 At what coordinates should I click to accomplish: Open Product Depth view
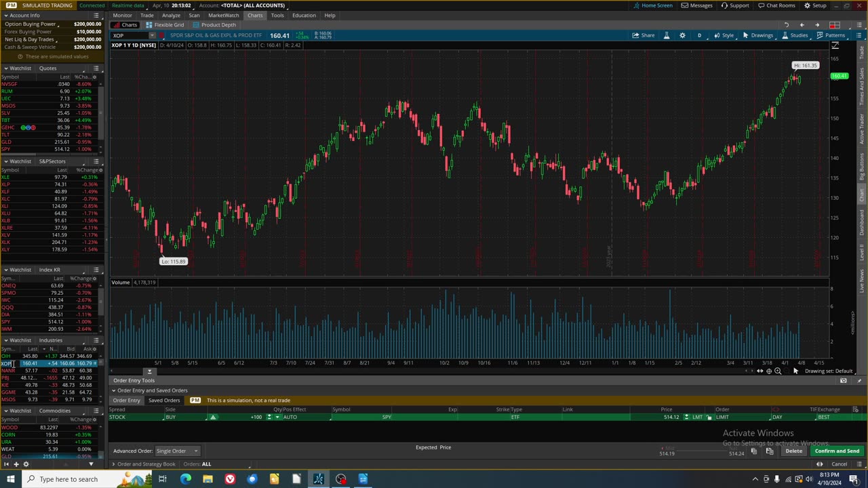point(214,25)
